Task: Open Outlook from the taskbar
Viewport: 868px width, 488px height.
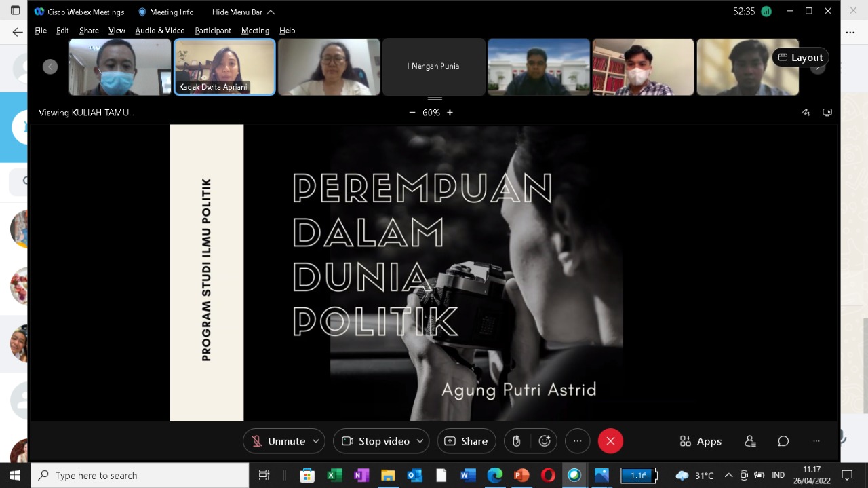Action: pos(414,476)
